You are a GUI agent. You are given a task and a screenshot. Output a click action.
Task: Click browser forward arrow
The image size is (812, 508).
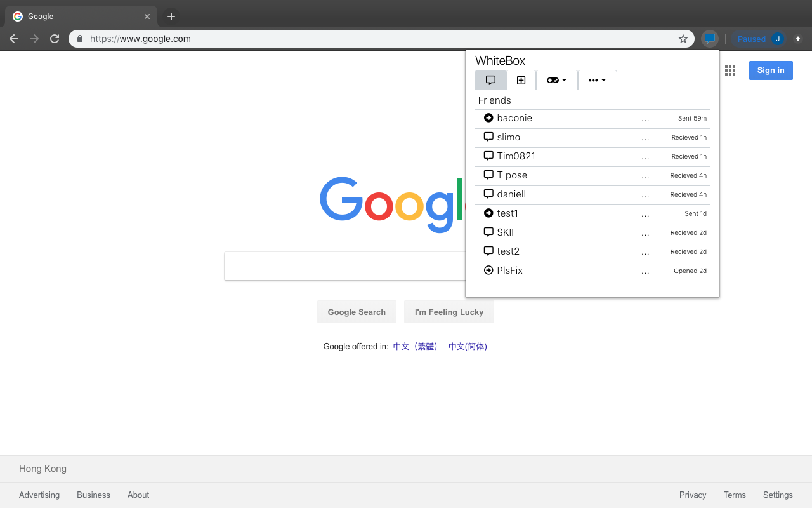(x=34, y=39)
